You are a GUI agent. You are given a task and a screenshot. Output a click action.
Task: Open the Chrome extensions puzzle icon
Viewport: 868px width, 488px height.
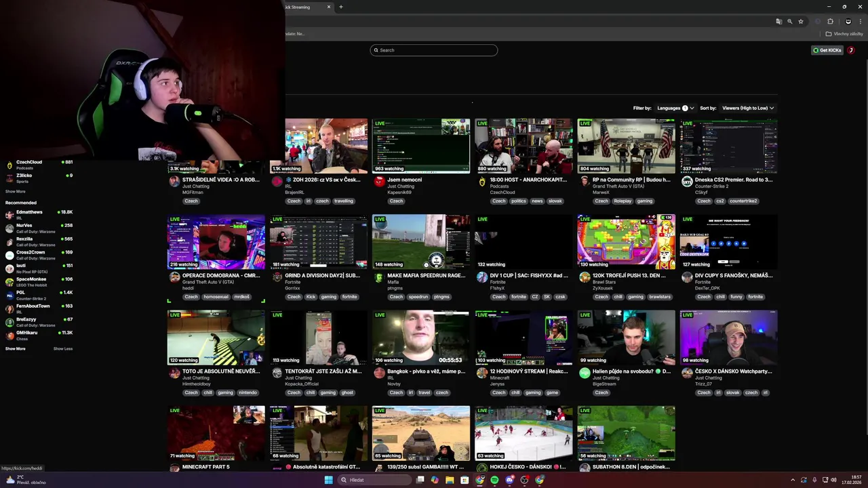point(830,21)
